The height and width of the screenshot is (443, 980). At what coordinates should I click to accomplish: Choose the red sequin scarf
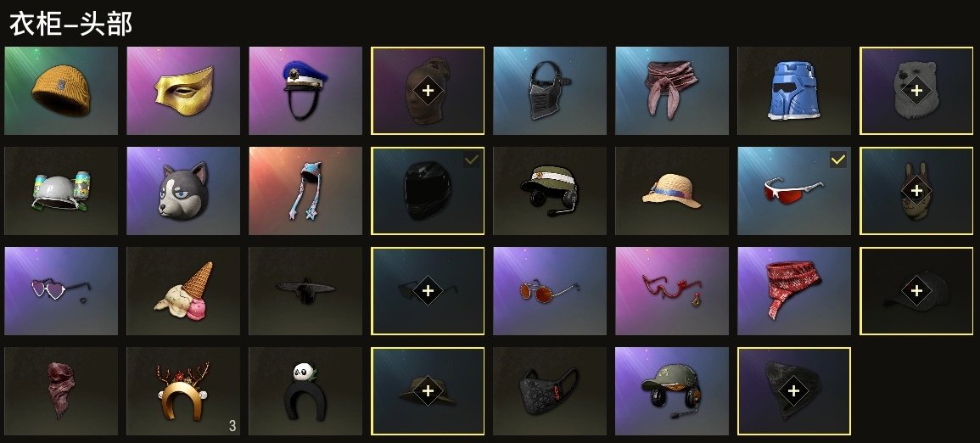coord(794,291)
